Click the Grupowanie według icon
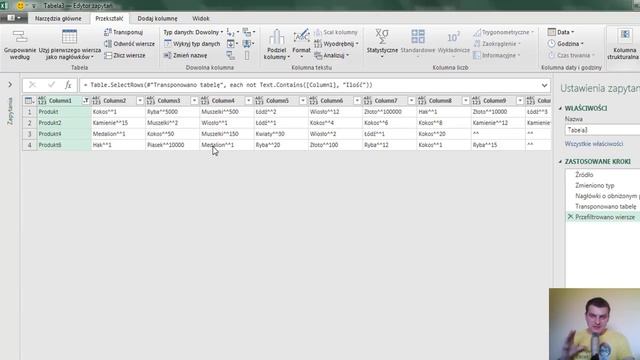Image resolution: width=640 pixels, height=360 pixels. [20, 37]
